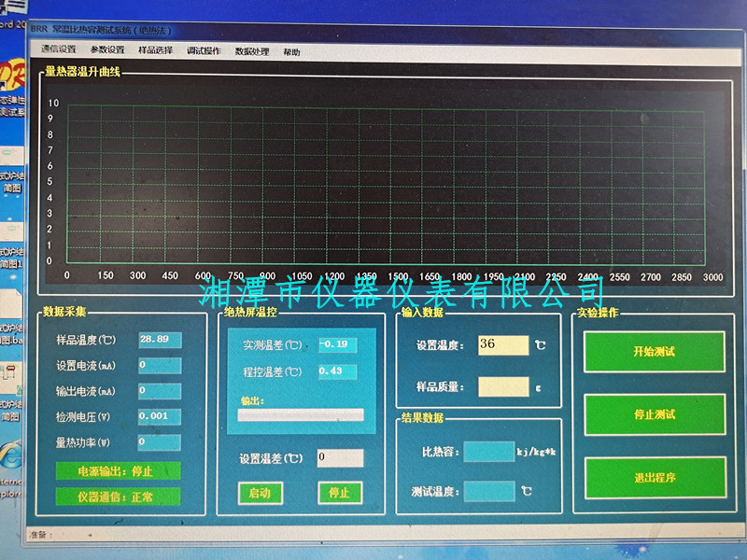Image resolution: width=747 pixels, height=560 pixels.
Task: Open the 参数设置 menu
Action: (107, 50)
